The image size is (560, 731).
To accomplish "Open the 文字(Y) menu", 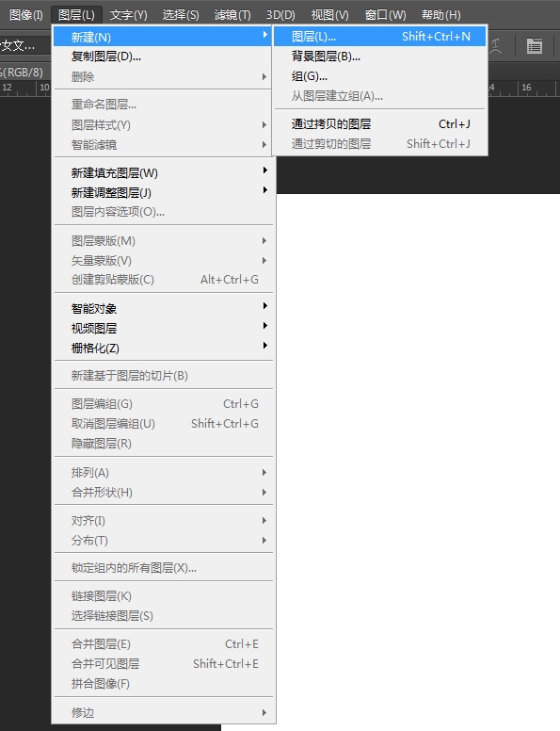I will tap(129, 15).
